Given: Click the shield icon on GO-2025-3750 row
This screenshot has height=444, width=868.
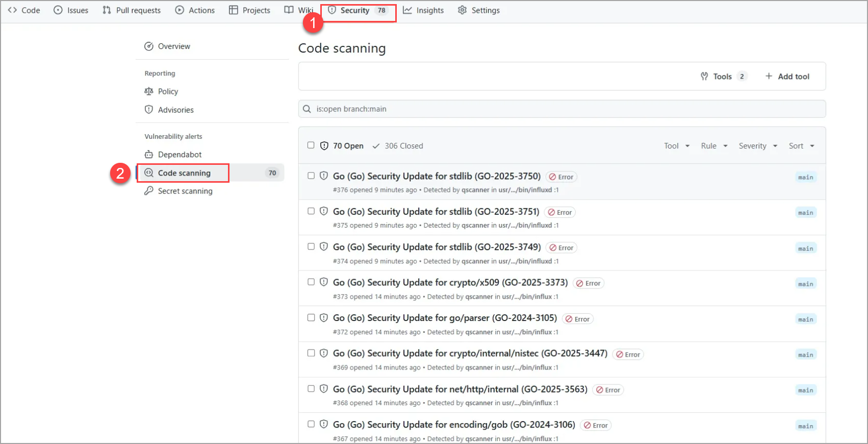Looking at the screenshot, I should click(324, 176).
